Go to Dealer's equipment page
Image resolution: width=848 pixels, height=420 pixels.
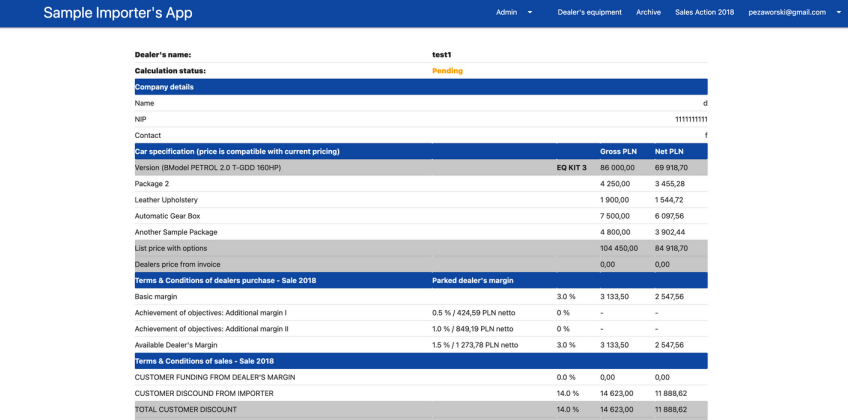click(x=589, y=13)
